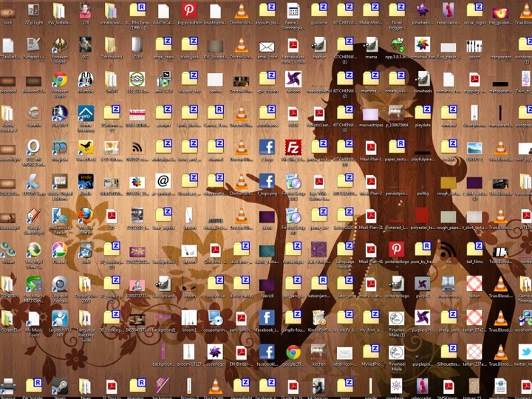Open Adobe Digital Editions shortcut
The width and height of the screenshot is (532, 399).
(60, 180)
